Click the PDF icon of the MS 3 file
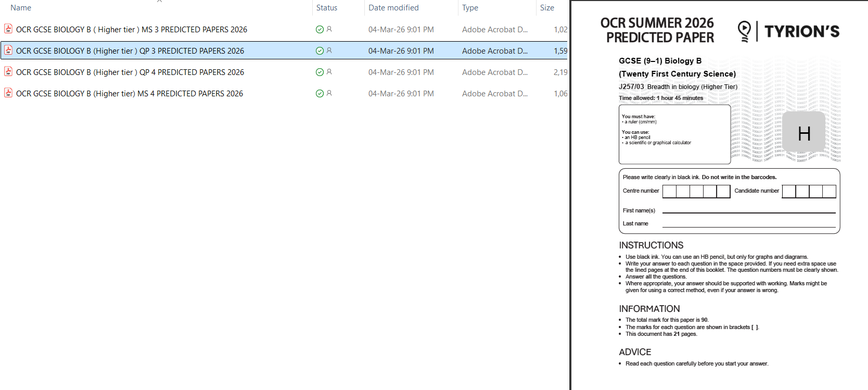 tap(8, 29)
